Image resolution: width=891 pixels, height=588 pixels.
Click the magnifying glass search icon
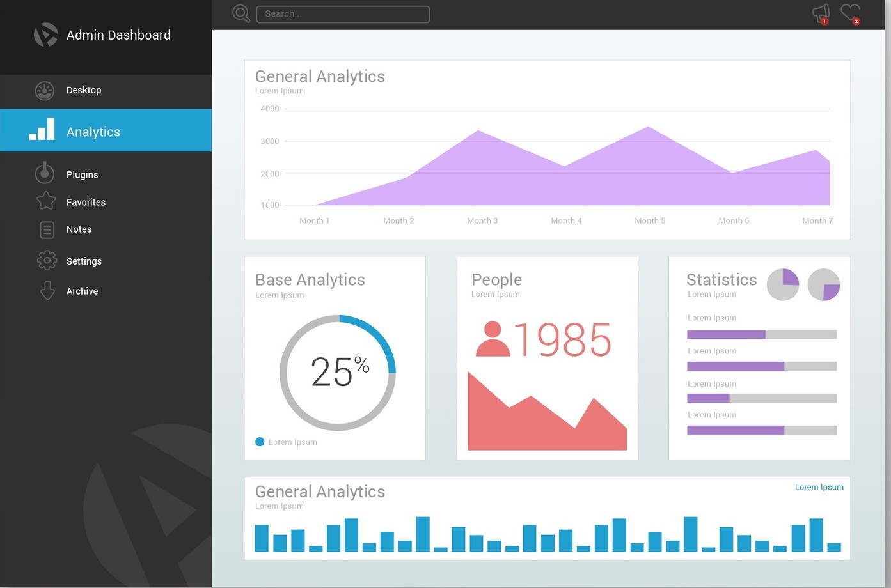coord(240,13)
